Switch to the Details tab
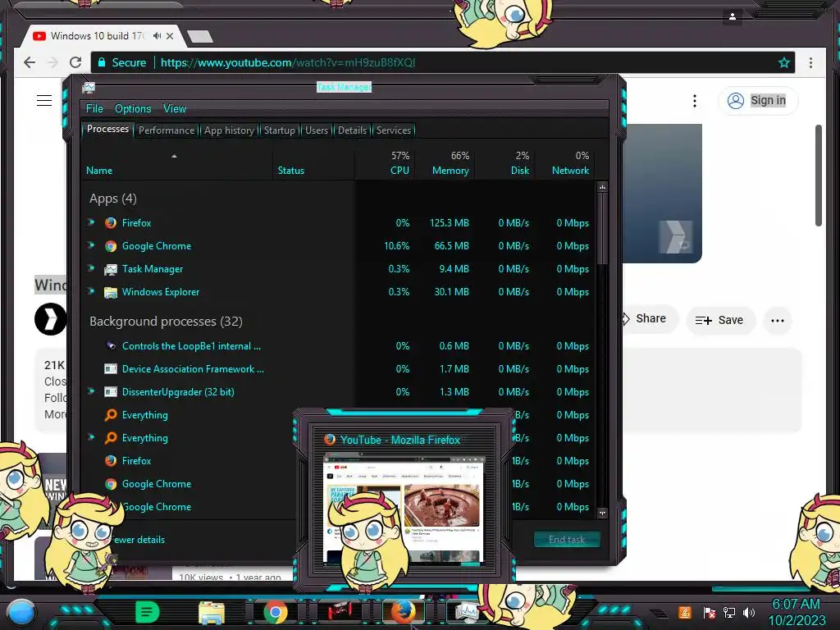The height and width of the screenshot is (630, 840). click(352, 130)
